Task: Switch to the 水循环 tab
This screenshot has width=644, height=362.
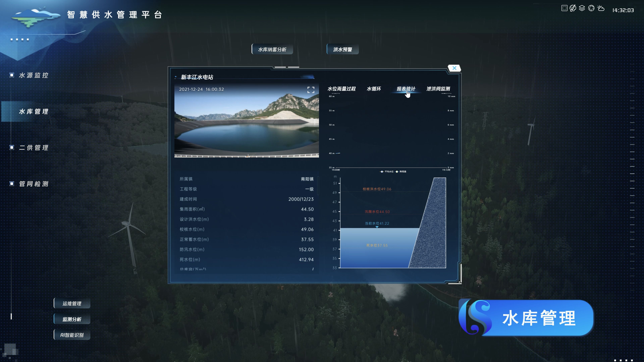Action: 374,89
